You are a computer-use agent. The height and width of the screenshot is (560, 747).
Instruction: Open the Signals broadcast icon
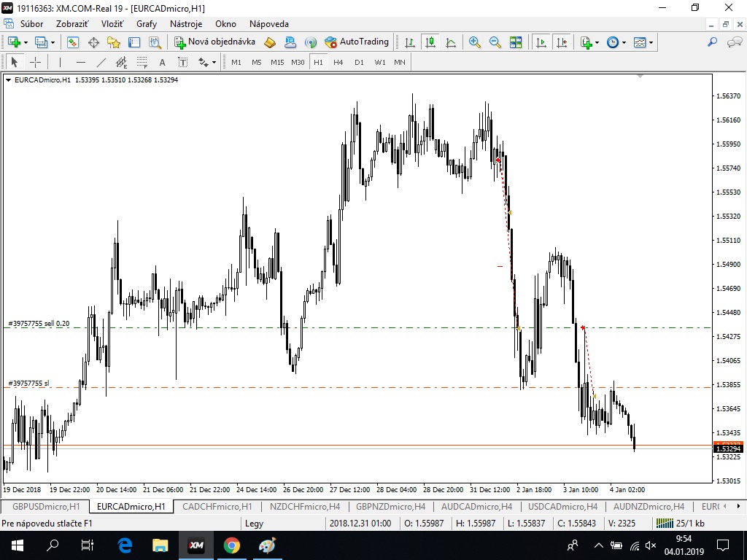(x=311, y=42)
